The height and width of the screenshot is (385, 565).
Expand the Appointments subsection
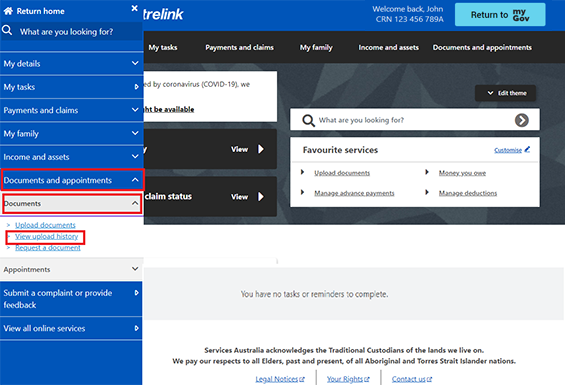(x=71, y=269)
